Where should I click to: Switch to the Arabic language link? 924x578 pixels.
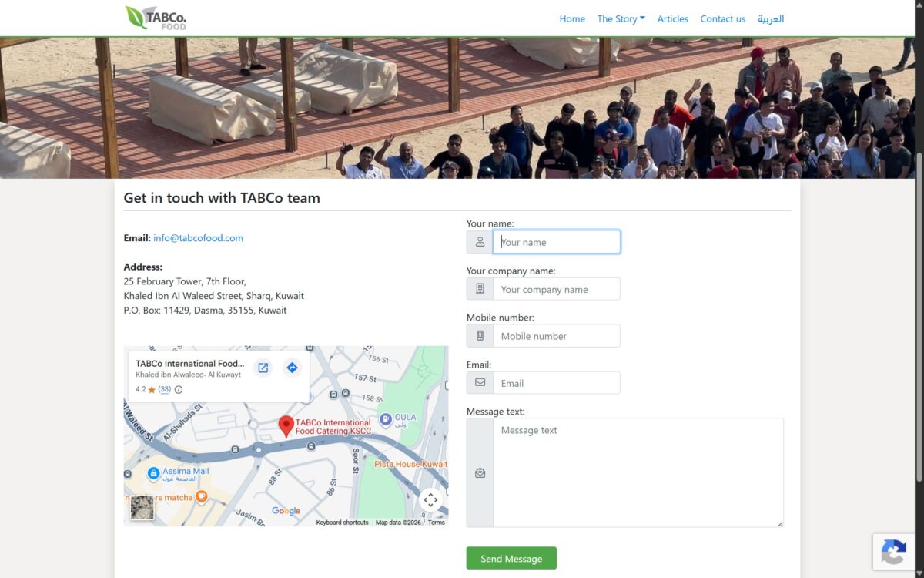771,18
